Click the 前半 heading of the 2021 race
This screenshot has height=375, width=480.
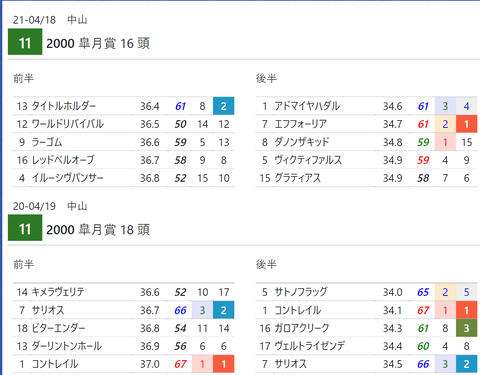click(23, 78)
